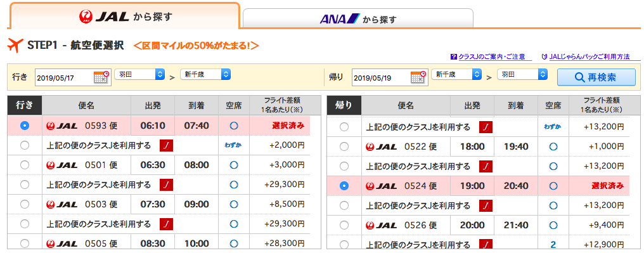
Task: Click the availability circle for flight 0524
Action: [553, 186]
